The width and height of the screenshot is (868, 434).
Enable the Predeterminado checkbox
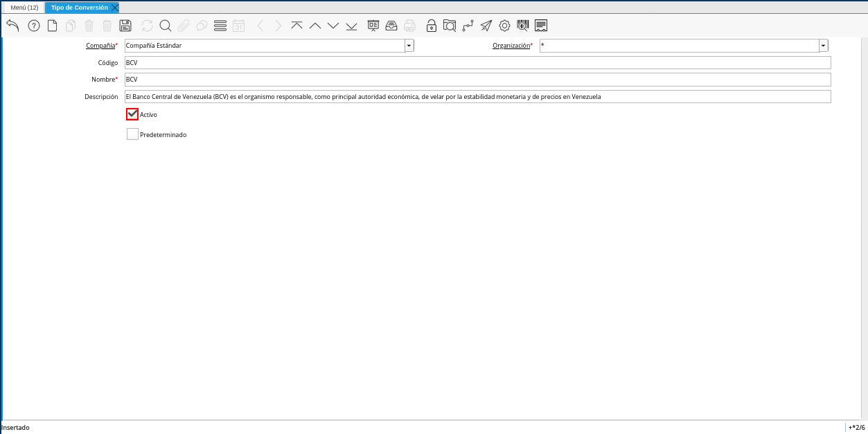[x=132, y=134]
